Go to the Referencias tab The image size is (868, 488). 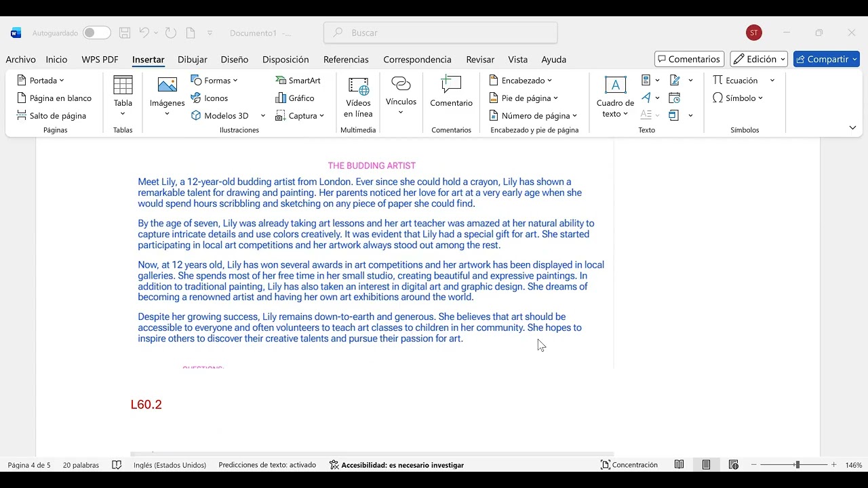click(346, 59)
